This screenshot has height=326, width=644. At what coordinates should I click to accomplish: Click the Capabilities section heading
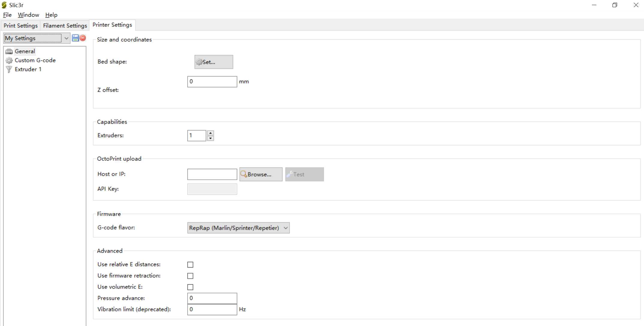tap(112, 122)
